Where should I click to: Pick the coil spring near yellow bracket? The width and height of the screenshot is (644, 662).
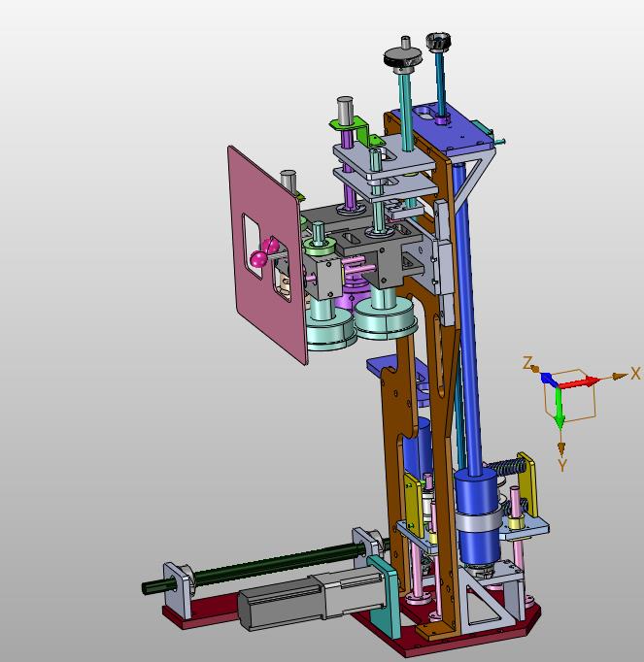505,467
